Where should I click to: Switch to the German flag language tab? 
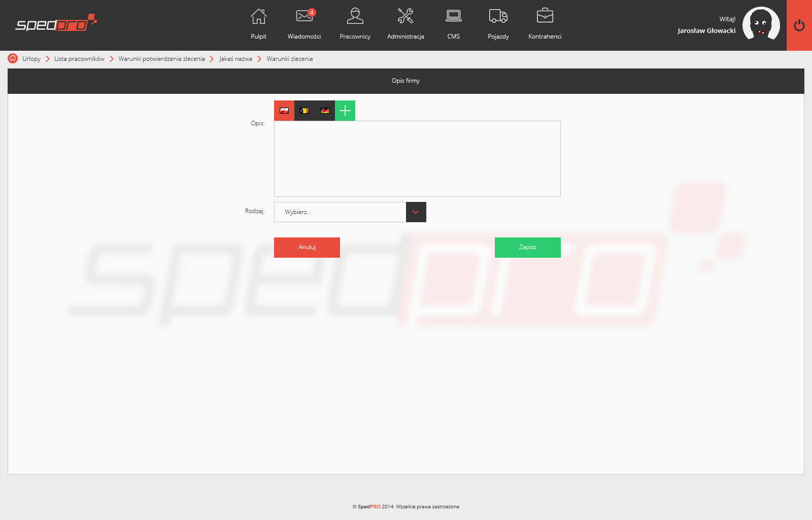click(325, 111)
